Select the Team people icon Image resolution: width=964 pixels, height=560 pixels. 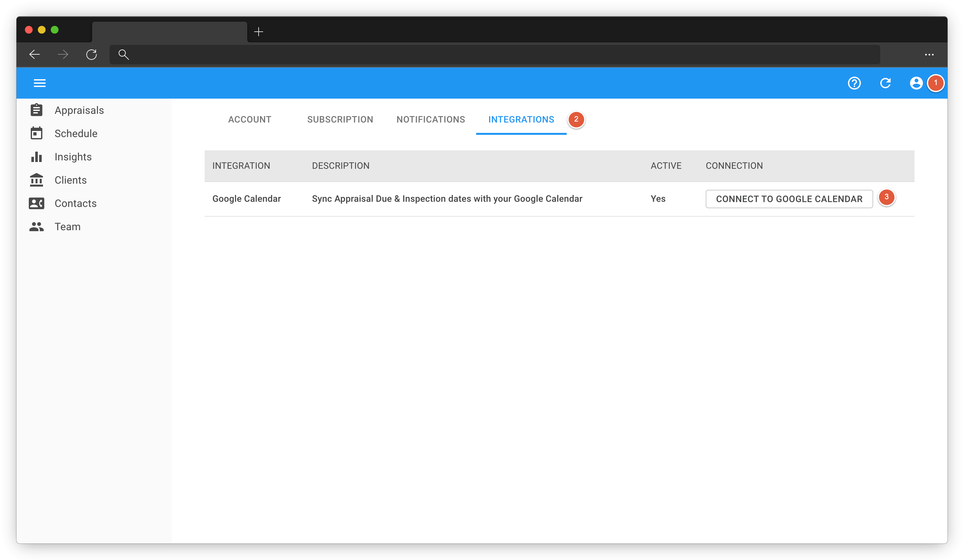tap(37, 226)
